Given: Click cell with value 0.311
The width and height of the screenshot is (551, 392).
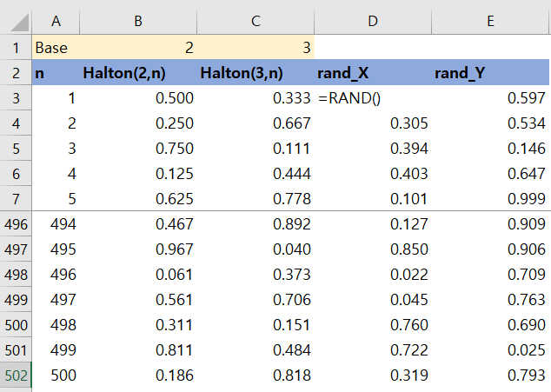Looking at the screenshot, I should (x=138, y=325).
